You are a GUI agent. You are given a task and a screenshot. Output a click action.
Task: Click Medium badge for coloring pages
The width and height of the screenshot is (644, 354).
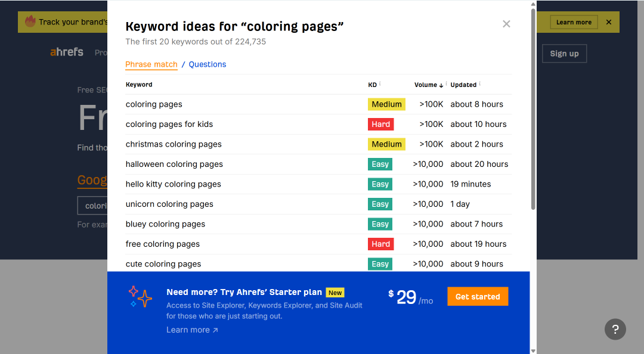386,104
